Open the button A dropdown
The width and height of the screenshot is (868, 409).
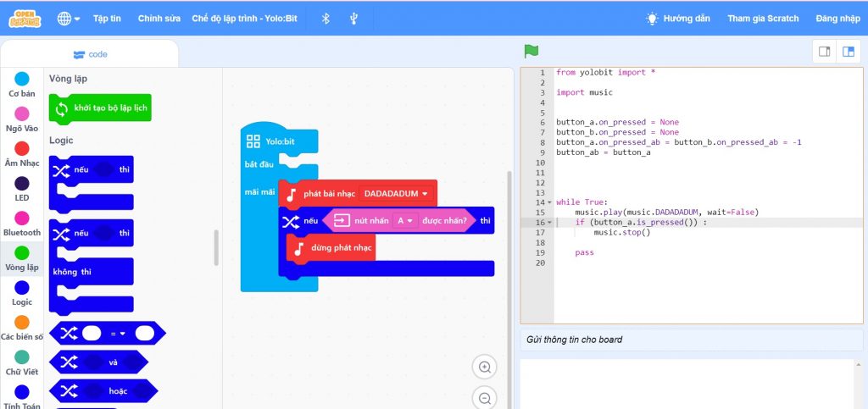[x=406, y=221]
